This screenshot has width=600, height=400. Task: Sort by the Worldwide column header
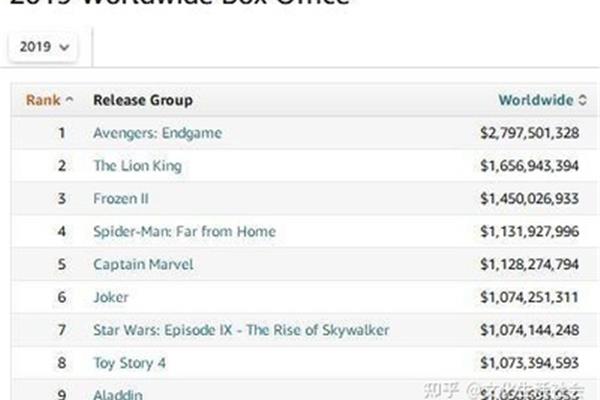pos(536,100)
